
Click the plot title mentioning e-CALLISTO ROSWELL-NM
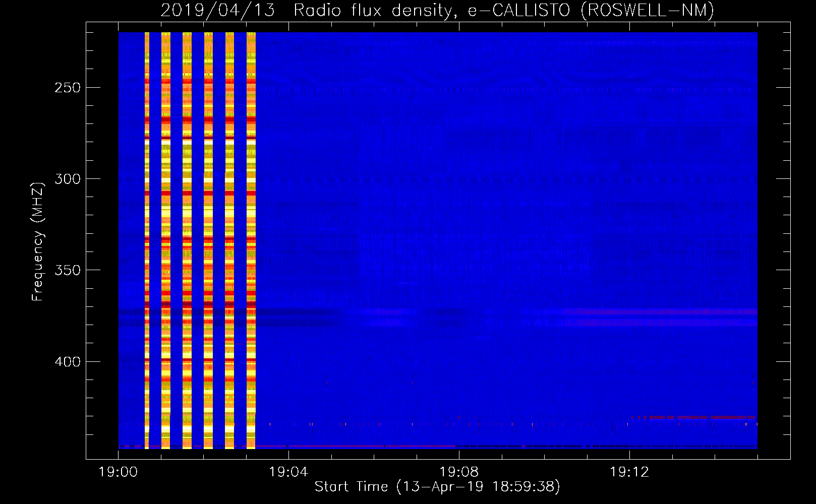(x=437, y=11)
